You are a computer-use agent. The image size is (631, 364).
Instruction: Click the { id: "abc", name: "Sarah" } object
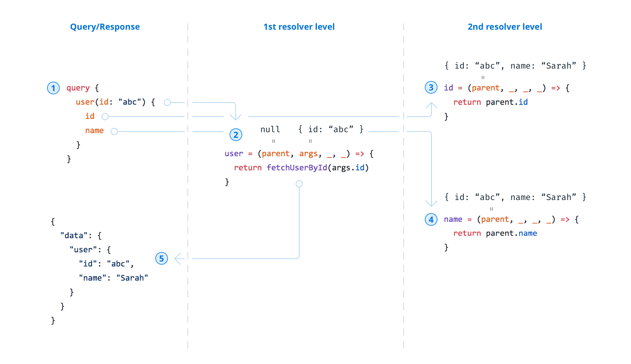pos(515,65)
